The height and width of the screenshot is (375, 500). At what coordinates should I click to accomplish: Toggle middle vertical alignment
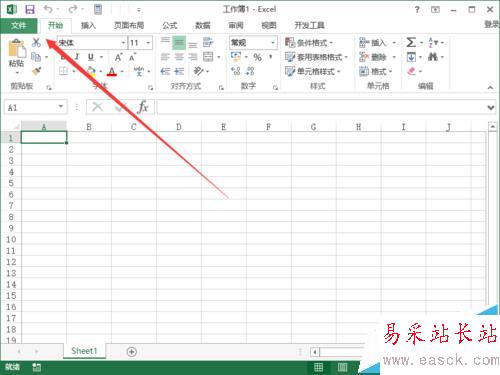(x=179, y=43)
